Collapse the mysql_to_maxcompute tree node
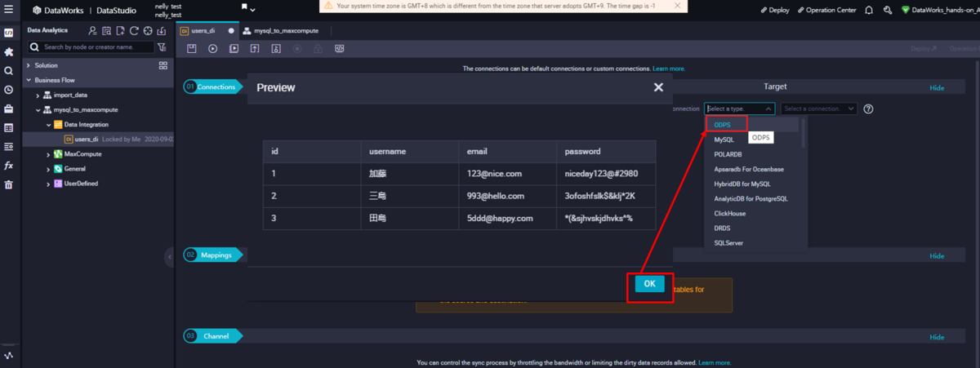 (x=38, y=109)
